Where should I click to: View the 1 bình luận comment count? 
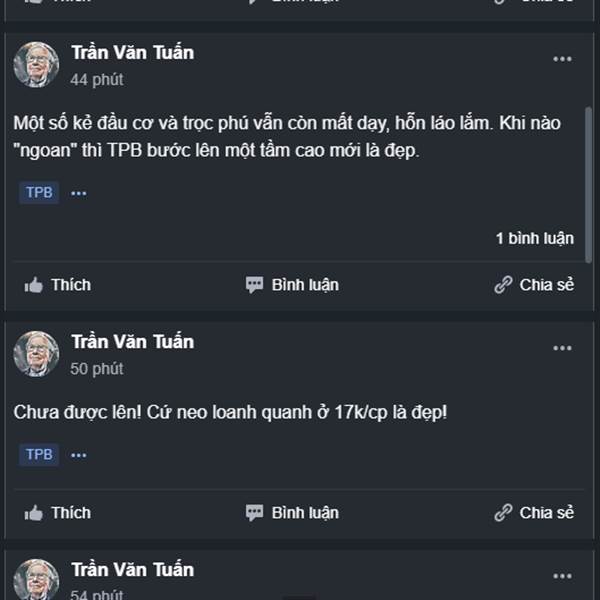[535, 238]
